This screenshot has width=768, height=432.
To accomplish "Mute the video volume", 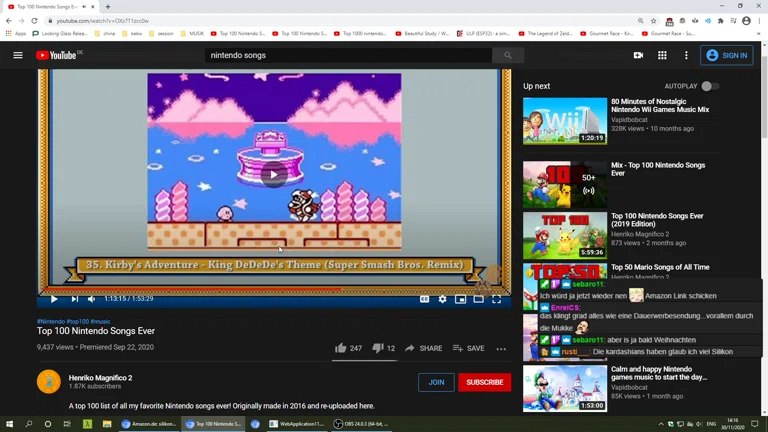I will point(92,299).
